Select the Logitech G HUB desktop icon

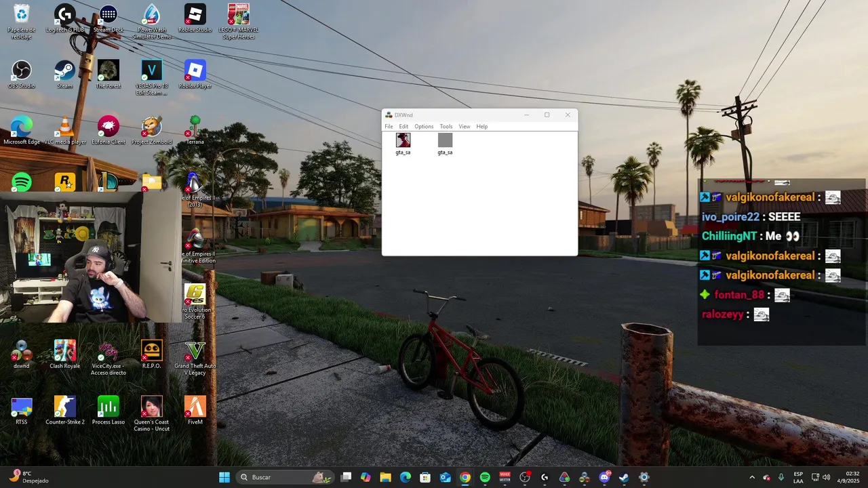(65, 18)
